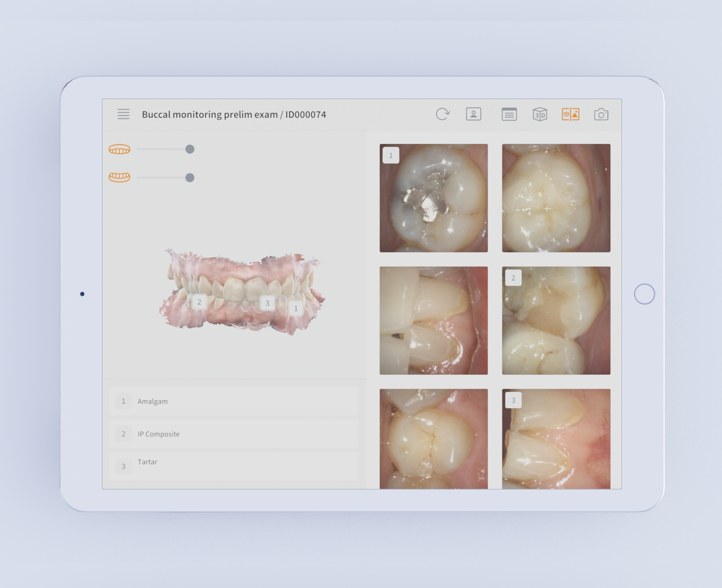The image size is (722, 588).
Task: Open the composite photo labeled 2
Action: point(556,320)
